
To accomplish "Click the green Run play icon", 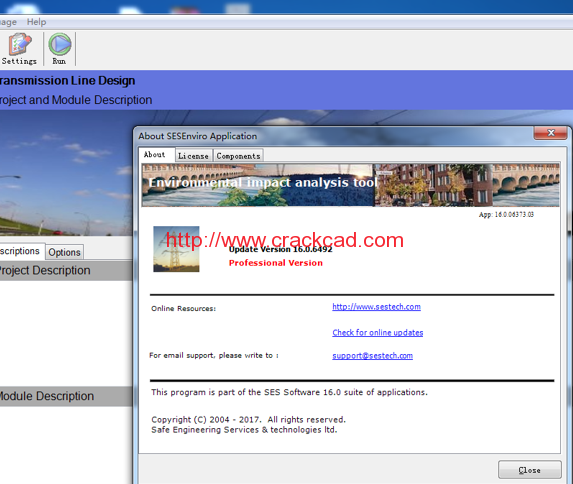I will 60,45.
